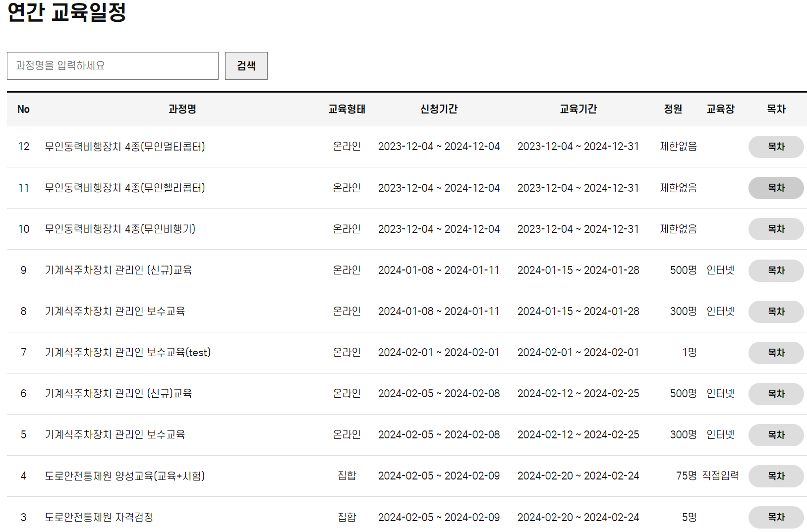Viewport: 807px width, 532px height.
Task: Open the 목차 for 무인동력비행장치 4종(무인멀티콥터)
Action: pos(776,147)
